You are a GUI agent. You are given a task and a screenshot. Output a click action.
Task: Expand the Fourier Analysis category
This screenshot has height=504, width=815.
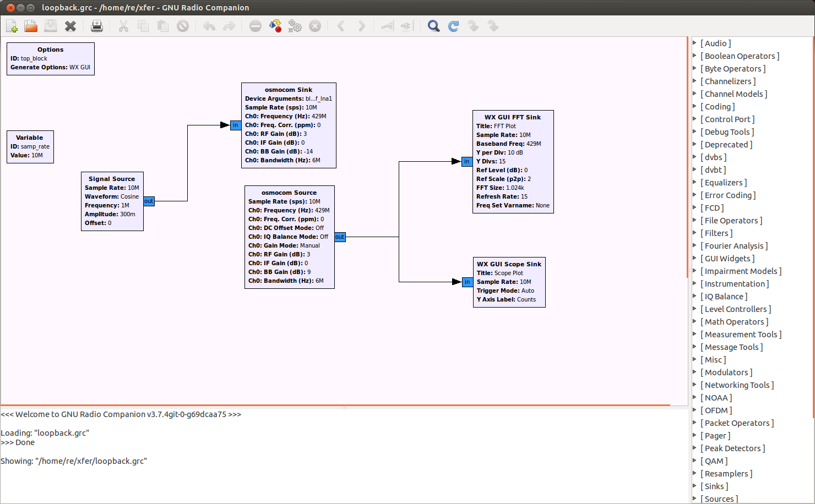tap(694, 245)
